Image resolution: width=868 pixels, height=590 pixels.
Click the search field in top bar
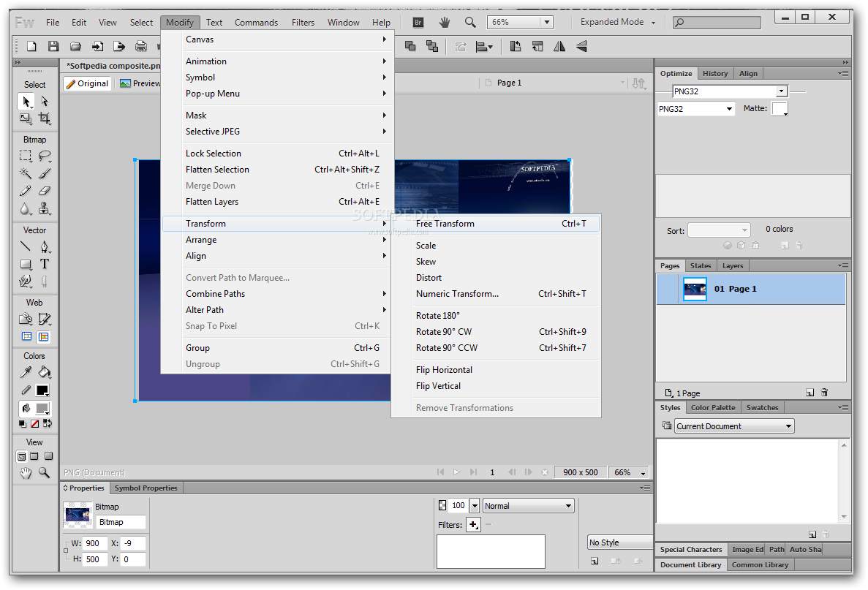717,22
